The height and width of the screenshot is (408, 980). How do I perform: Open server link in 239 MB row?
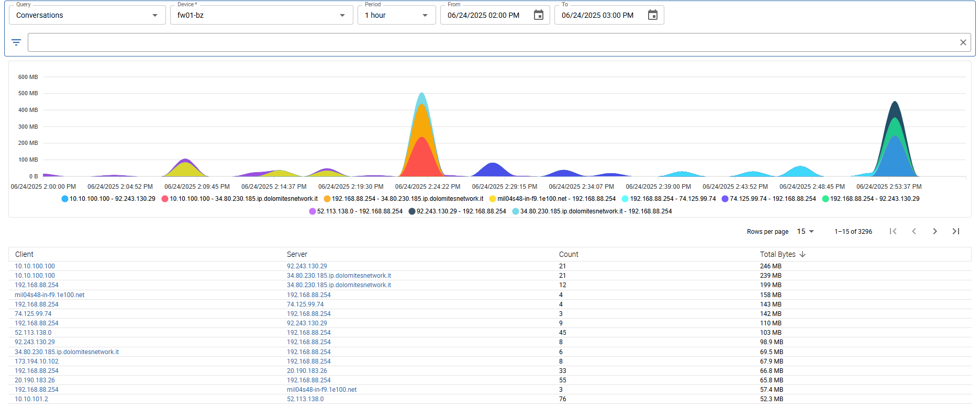pos(339,276)
